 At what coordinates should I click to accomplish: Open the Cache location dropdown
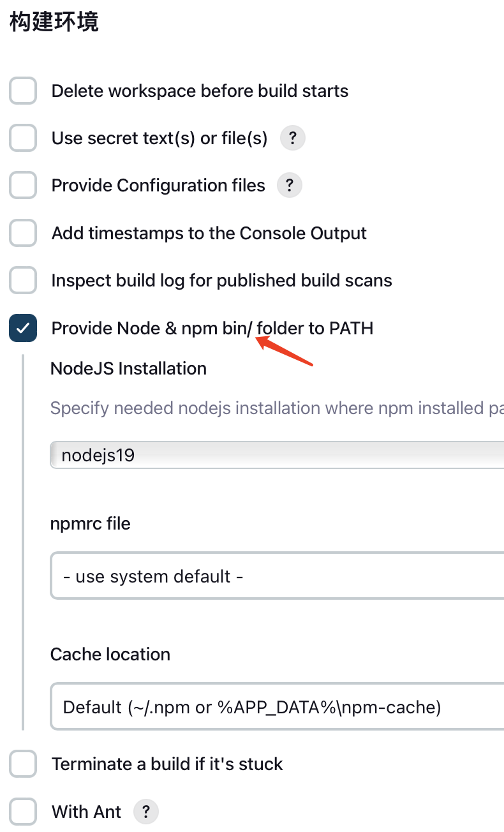[277, 706]
